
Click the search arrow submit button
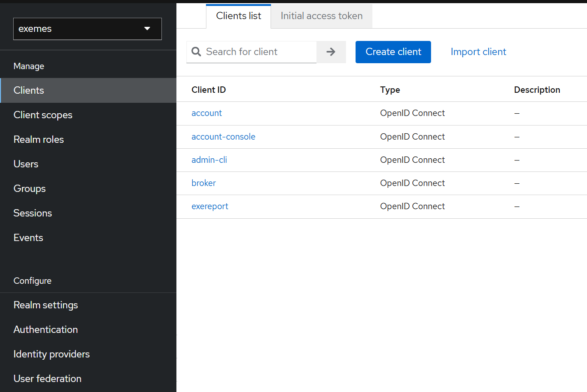pos(331,52)
